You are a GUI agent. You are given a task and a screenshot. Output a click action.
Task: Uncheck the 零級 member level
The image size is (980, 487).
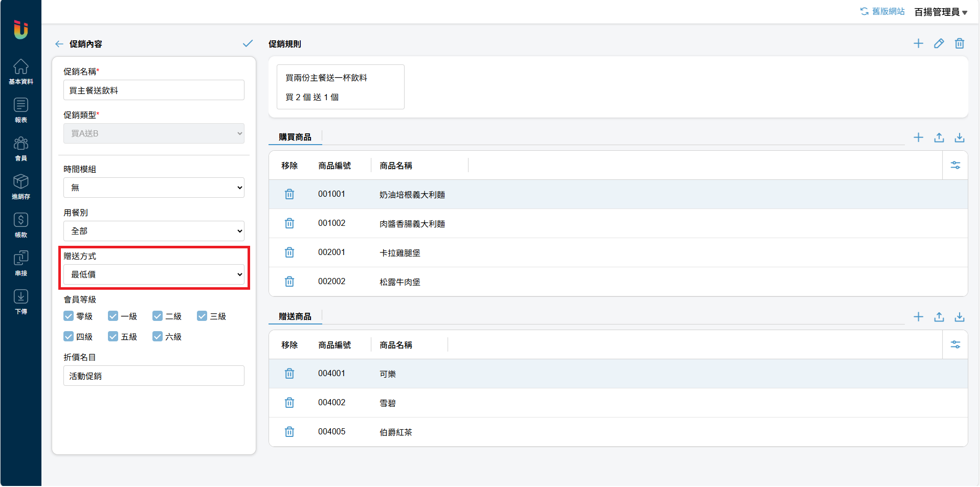[69, 316]
